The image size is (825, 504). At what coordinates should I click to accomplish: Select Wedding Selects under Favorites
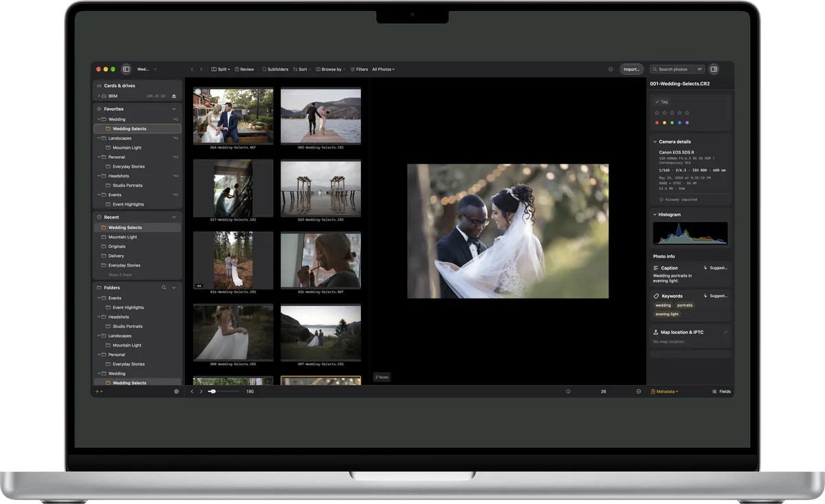click(138, 129)
